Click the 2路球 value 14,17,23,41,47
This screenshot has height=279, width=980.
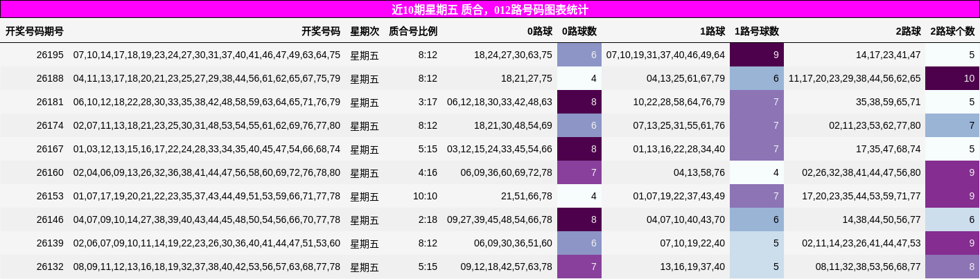point(889,55)
